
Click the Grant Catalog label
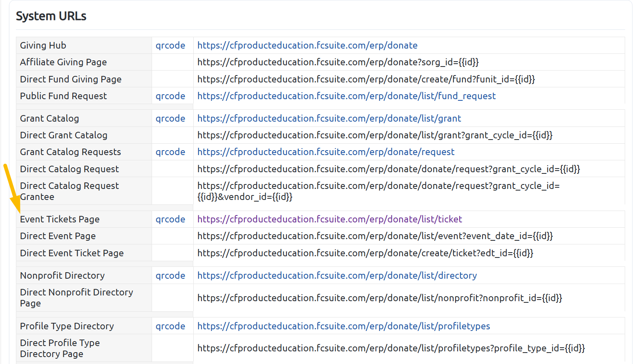(x=49, y=118)
